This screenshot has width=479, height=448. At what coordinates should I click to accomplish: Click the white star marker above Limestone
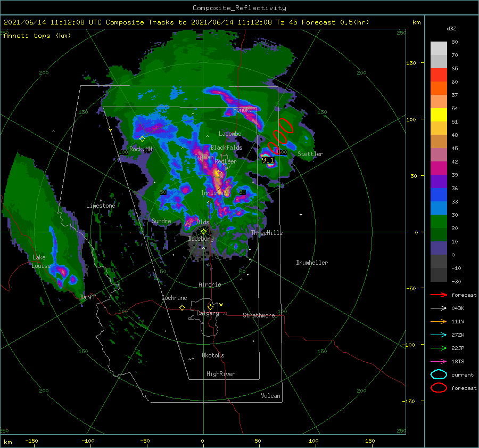tap(101, 201)
